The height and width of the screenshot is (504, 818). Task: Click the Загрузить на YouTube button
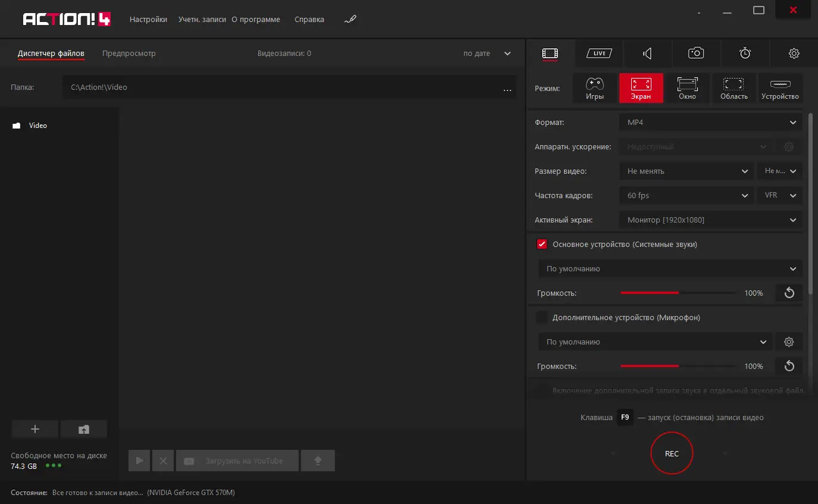click(x=237, y=461)
